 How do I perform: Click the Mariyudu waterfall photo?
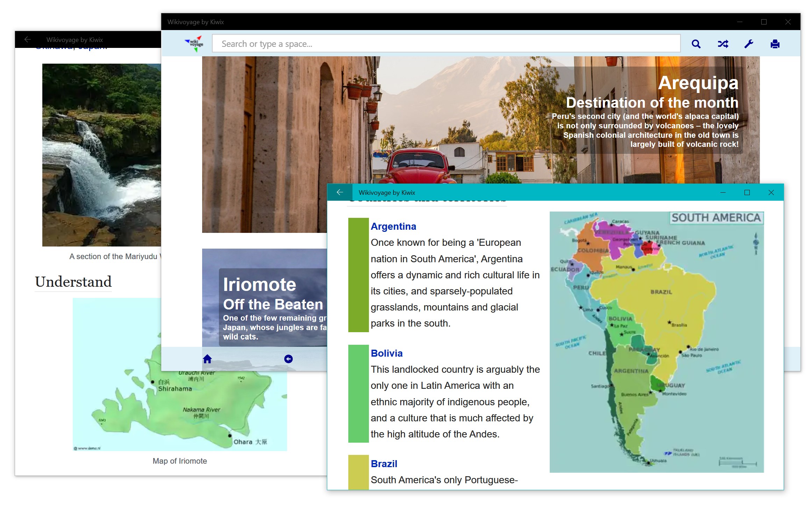[101, 155]
